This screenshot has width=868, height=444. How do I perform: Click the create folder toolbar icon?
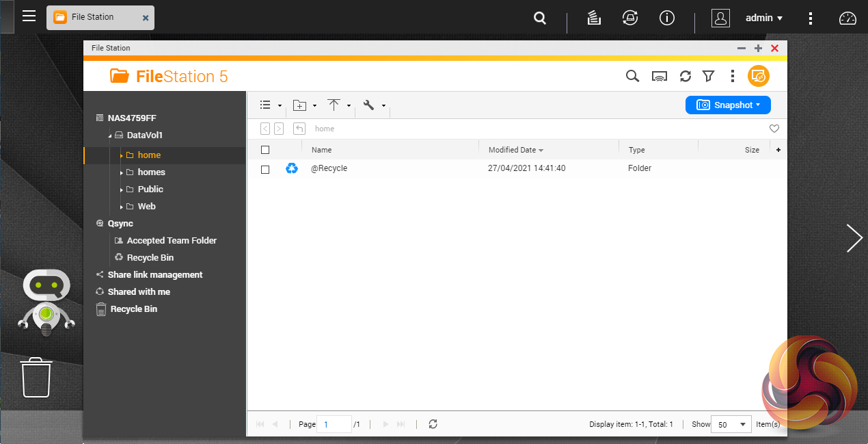[x=299, y=105]
